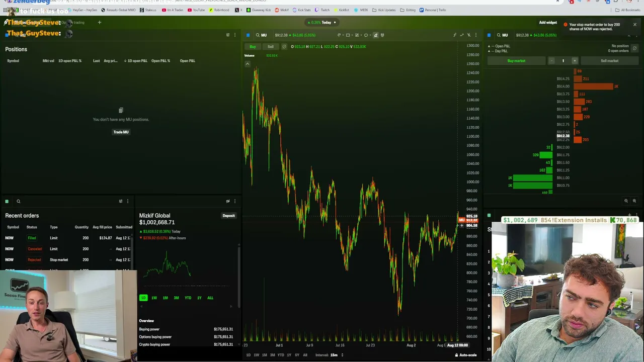Open the 15m interval selector

tap(336, 355)
